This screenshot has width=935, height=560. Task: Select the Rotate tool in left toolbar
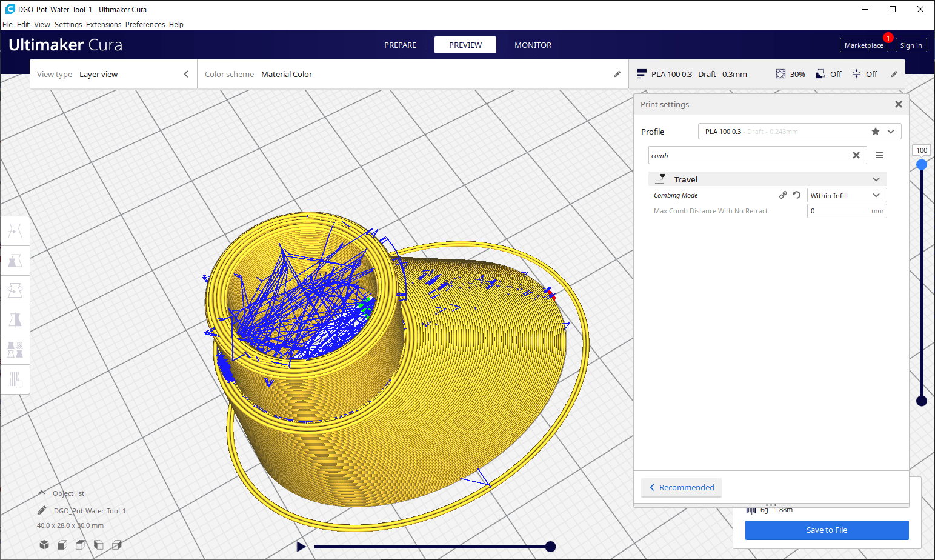pyautogui.click(x=15, y=290)
